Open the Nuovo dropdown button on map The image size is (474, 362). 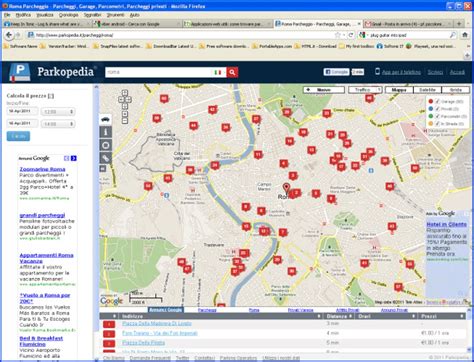click(324, 90)
